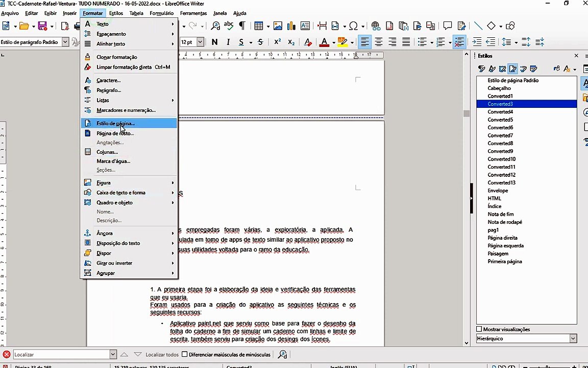Screen dimensions: 588x368
Task: Click the Find & Replace toolbar icon
Action: [215, 26]
